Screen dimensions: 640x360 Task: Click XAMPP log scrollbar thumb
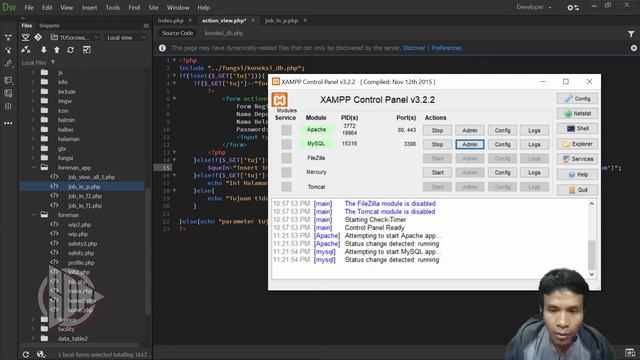(591, 255)
